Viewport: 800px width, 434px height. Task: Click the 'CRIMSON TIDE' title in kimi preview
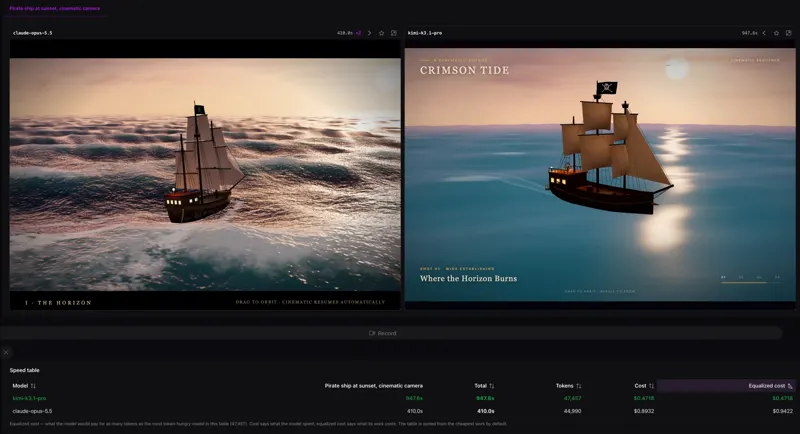pyautogui.click(x=464, y=70)
